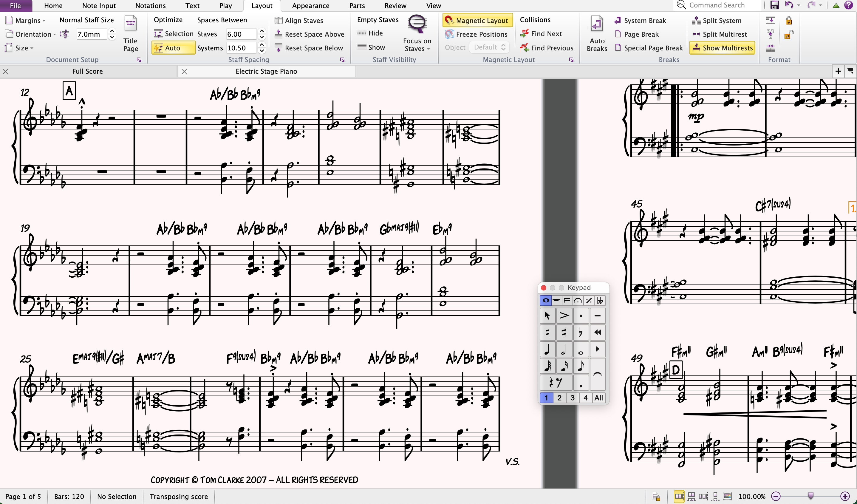Open the help question mark icon

[x=848, y=5]
